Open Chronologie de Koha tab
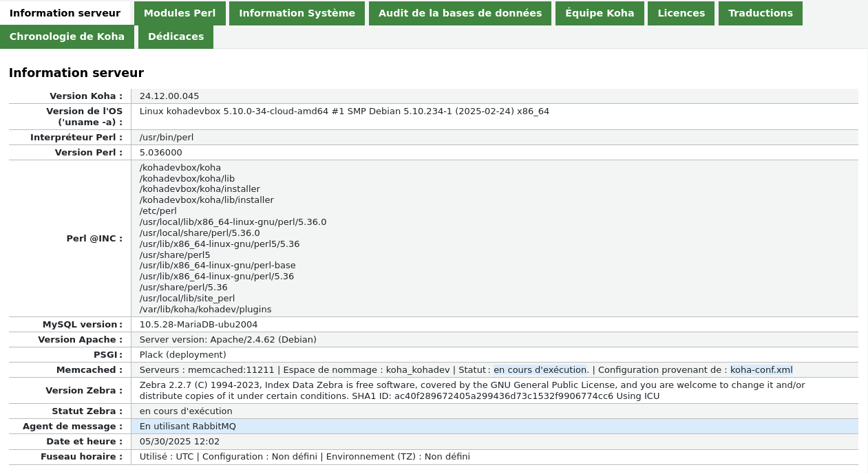The height and width of the screenshot is (474, 868). coord(67,36)
